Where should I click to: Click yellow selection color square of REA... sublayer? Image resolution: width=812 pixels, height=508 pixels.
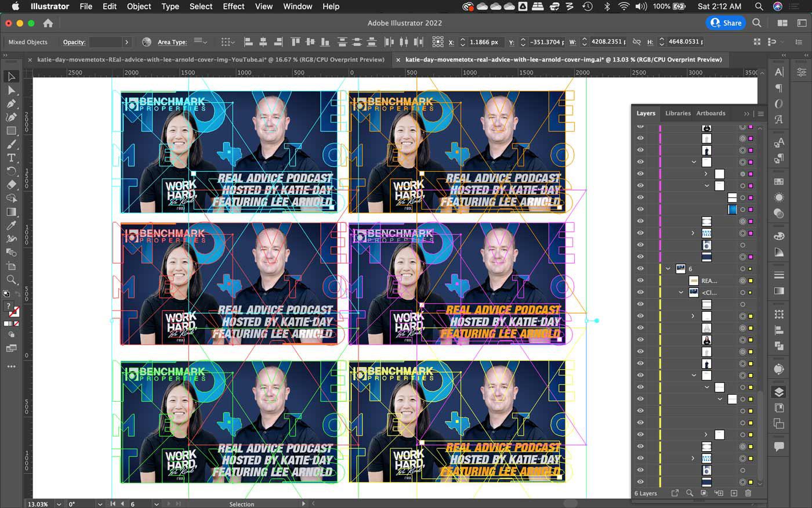point(751,280)
